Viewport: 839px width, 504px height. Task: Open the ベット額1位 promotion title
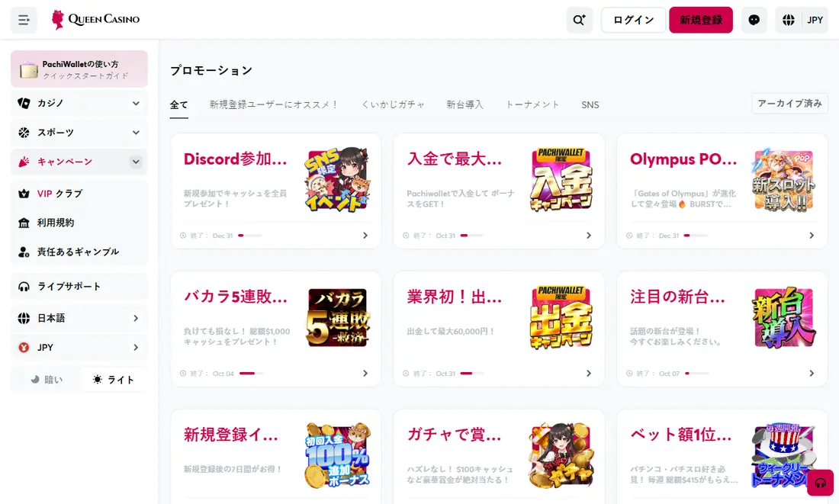click(x=680, y=435)
